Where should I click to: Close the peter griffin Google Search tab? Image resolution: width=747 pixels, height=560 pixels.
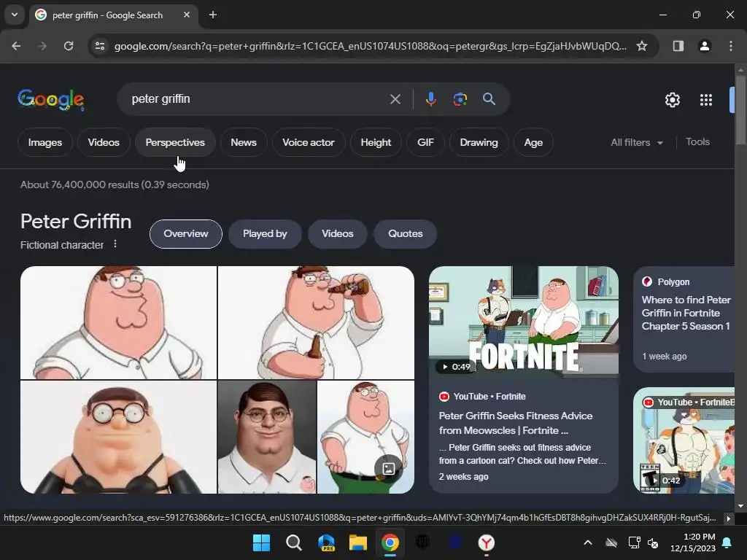pyautogui.click(x=187, y=15)
